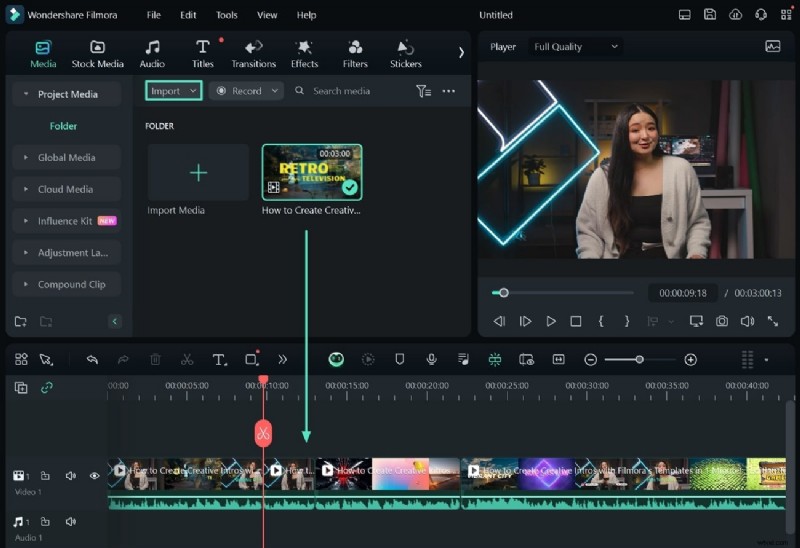Open the player scopes image icon
800x548 pixels.
click(772, 46)
